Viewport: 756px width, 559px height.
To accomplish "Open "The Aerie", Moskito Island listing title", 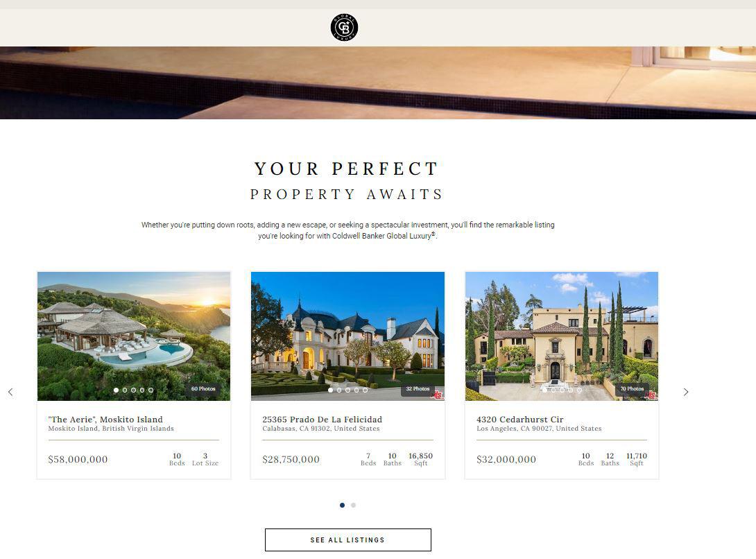I will pyautogui.click(x=105, y=419).
